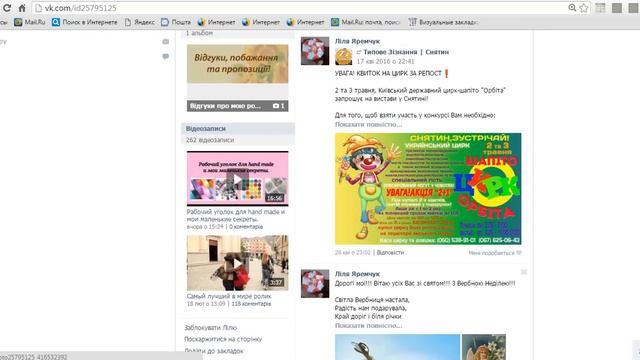Open Ліля Яремчук avatar on Вербна Неділя post

pyautogui.click(x=315, y=284)
